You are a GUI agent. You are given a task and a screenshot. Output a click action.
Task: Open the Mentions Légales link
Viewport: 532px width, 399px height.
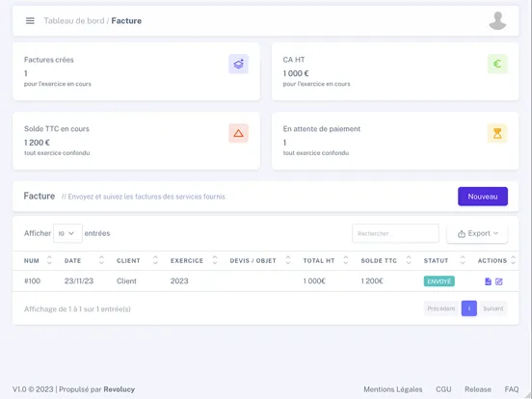(x=393, y=389)
